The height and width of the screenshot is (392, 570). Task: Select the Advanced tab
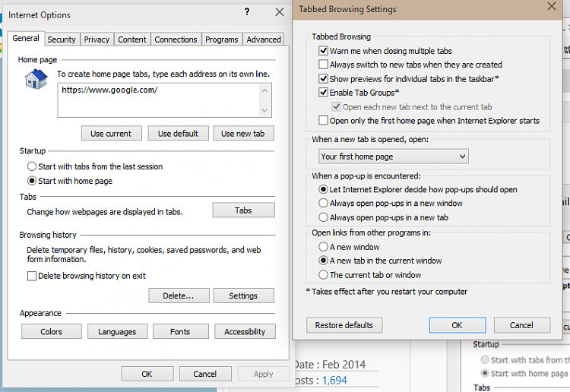click(x=264, y=40)
